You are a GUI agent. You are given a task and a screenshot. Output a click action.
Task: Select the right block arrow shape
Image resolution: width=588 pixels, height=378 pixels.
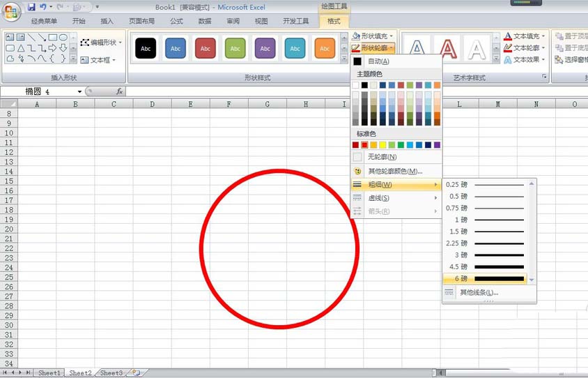click(52, 48)
